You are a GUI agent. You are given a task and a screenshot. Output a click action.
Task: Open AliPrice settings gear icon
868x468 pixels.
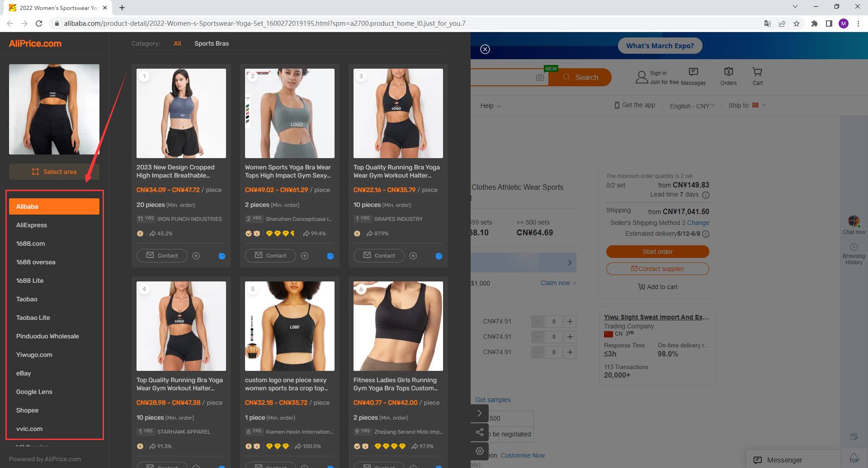[480, 451]
